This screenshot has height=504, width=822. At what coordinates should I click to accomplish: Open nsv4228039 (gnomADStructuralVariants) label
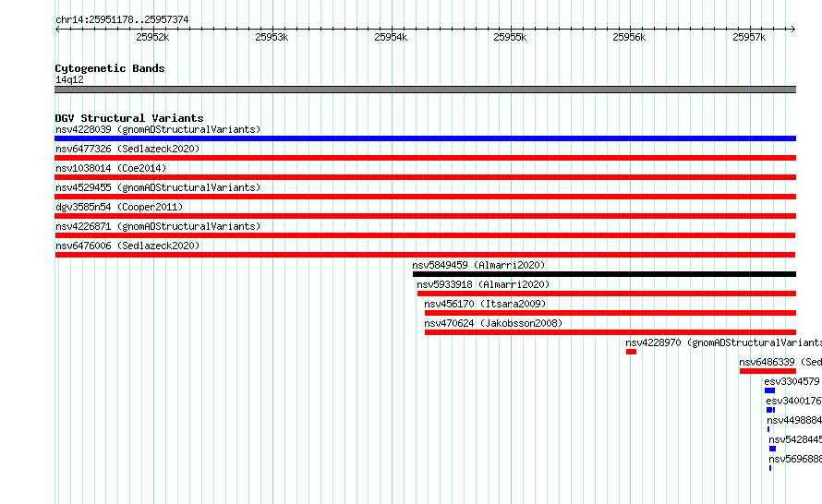point(158,129)
